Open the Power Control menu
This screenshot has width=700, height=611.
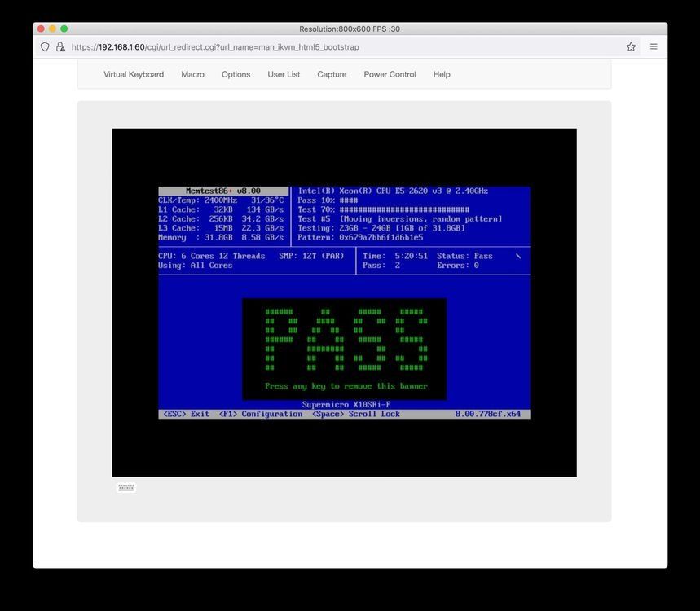(x=390, y=74)
